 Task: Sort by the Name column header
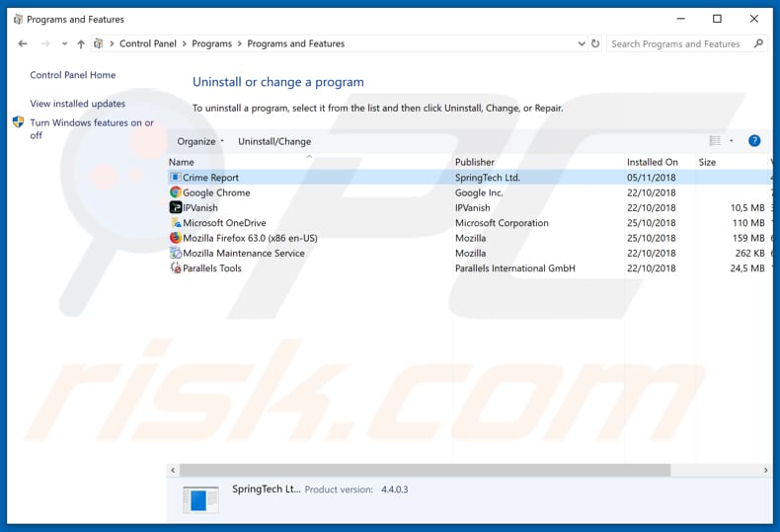(181, 162)
